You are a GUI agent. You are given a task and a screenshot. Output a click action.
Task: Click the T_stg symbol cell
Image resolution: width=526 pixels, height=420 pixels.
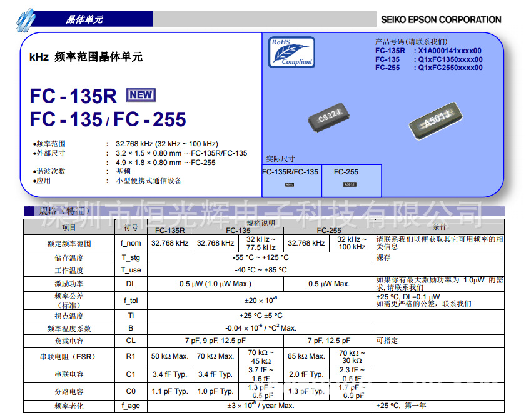pos(131,257)
